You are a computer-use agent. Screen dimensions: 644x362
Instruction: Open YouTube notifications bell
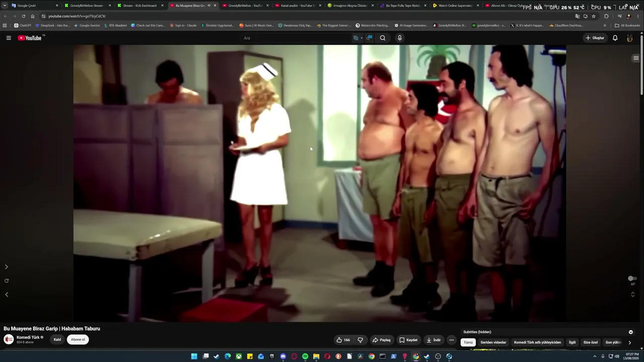point(615,38)
